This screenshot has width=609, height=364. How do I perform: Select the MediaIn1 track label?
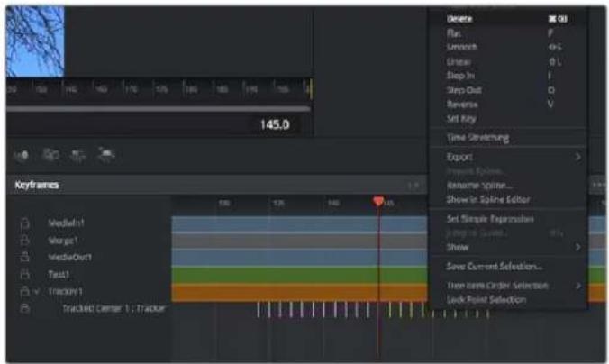coord(67,223)
